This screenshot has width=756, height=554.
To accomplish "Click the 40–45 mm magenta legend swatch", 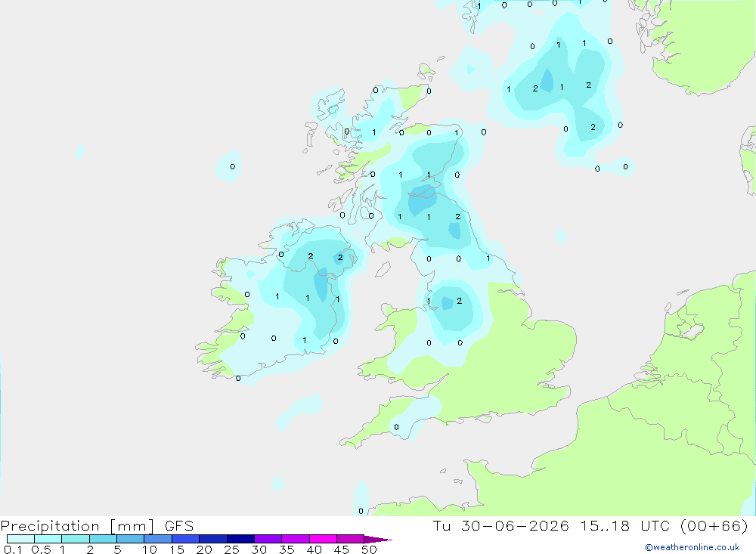I will point(323,539).
